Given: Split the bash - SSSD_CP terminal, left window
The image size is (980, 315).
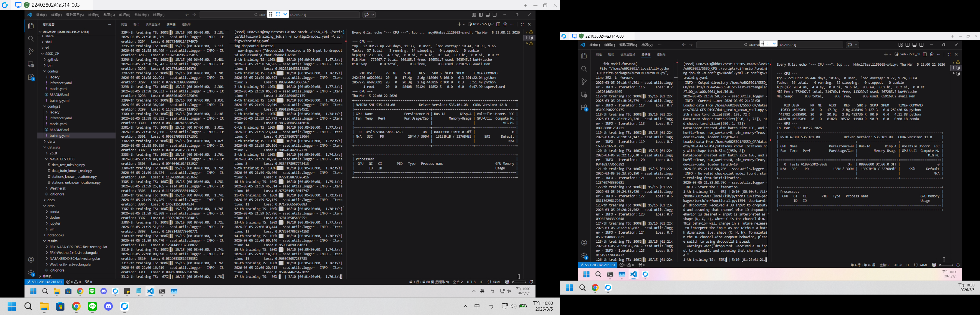Looking at the screenshot, I should (x=498, y=24).
